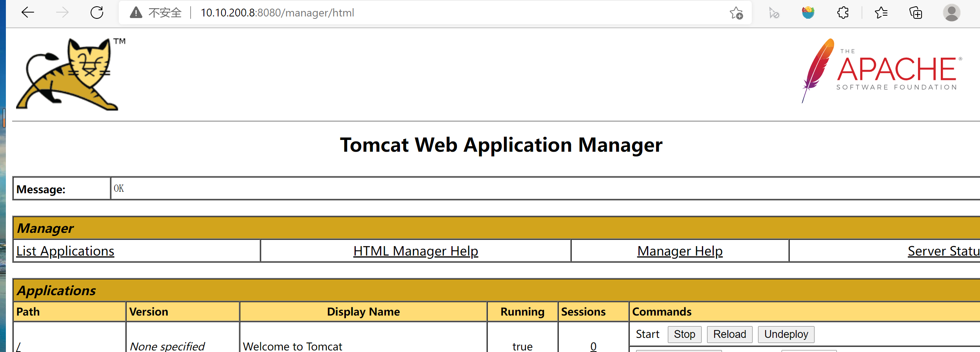Click the Sessions column header
Image resolution: width=980 pixels, height=352 pixels.
point(593,312)
